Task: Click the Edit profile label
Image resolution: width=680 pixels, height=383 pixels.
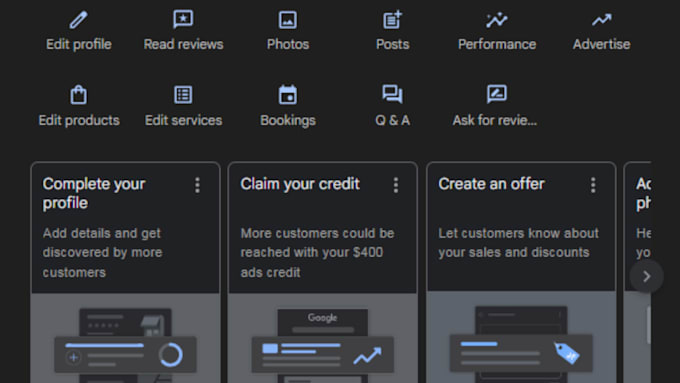Action: pos(78,44)
